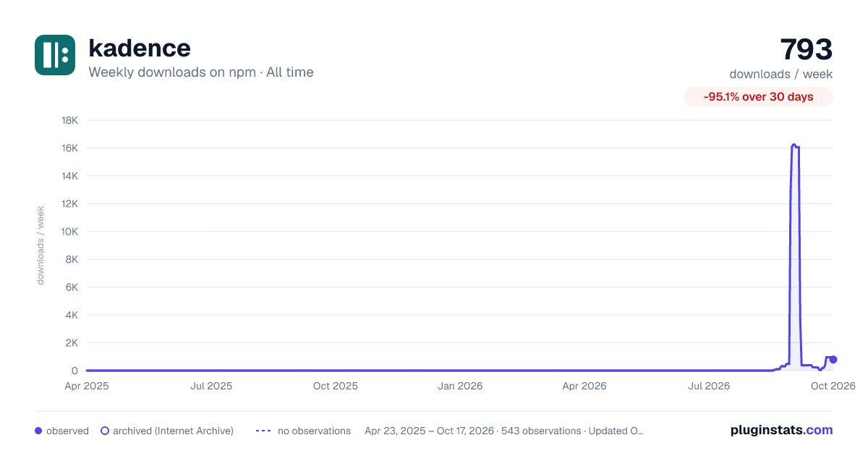
Task: Click the kadence logo icon
Action: click(55, 55)
